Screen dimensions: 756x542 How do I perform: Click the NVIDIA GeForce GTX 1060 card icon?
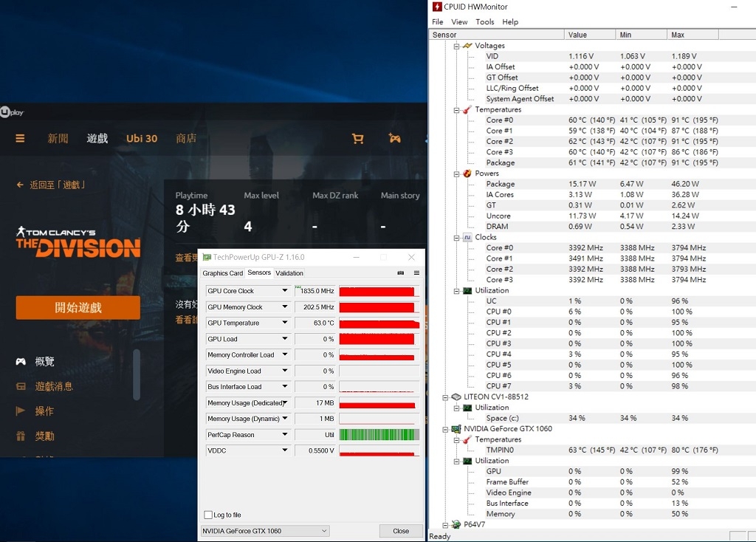456,429
